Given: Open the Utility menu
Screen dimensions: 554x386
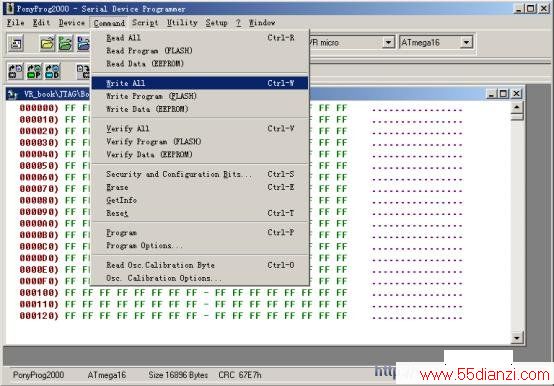Looking at the screenshot, I should (182, 23).
